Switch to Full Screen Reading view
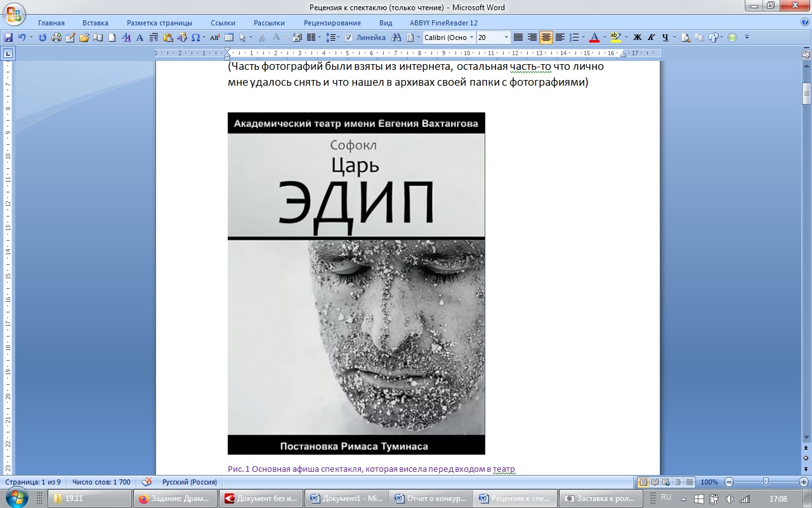This screenshot has height=508, width=812. (x=655, y=482)
